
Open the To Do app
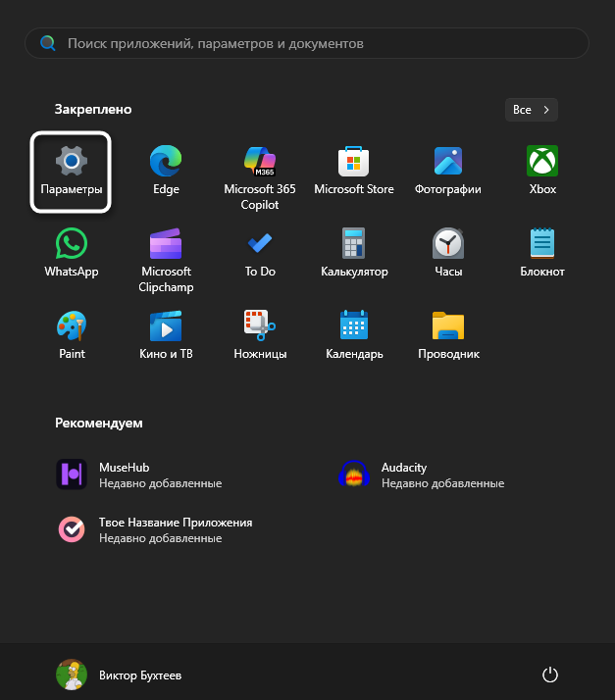(x=260, y=255)
